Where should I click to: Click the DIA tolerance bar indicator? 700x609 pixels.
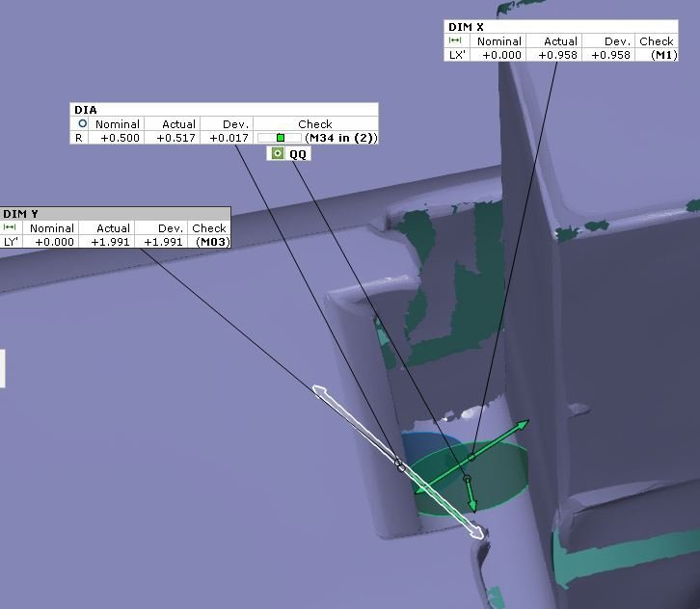pos(280,138)
